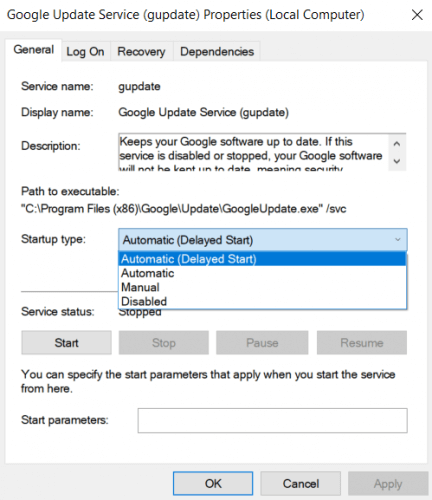
Task: Click the Pause service button
Action: 262,343
